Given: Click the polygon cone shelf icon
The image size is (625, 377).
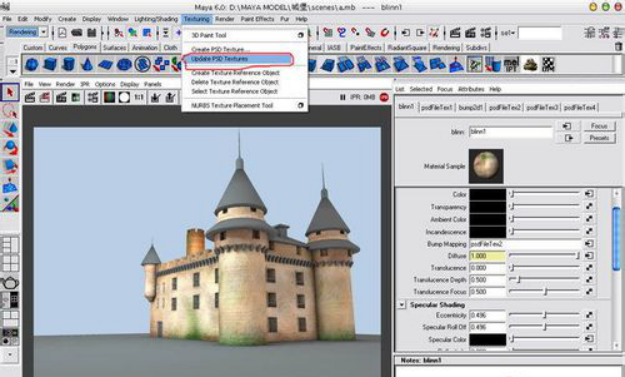Looking at the screenshot, I should tap(87, 64).
